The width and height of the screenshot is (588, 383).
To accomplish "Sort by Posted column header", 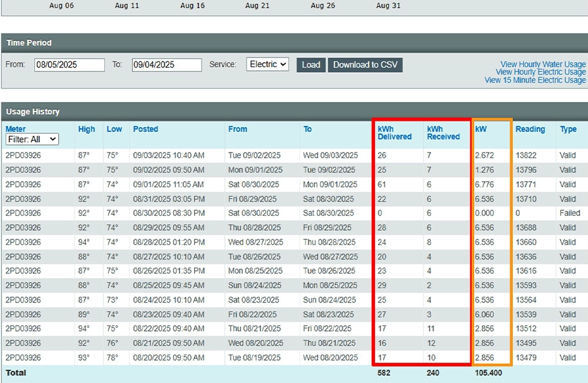I will coord(145,129).
